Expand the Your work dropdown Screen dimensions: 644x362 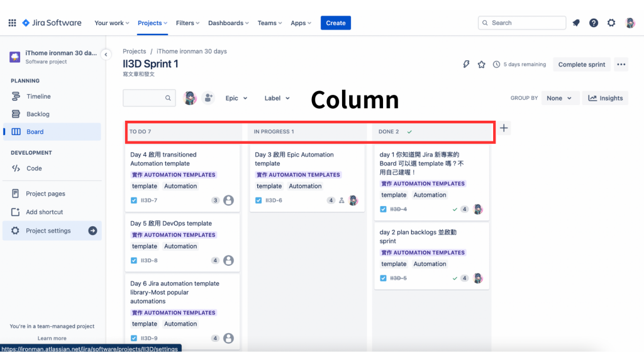click(x=112, y=23)
